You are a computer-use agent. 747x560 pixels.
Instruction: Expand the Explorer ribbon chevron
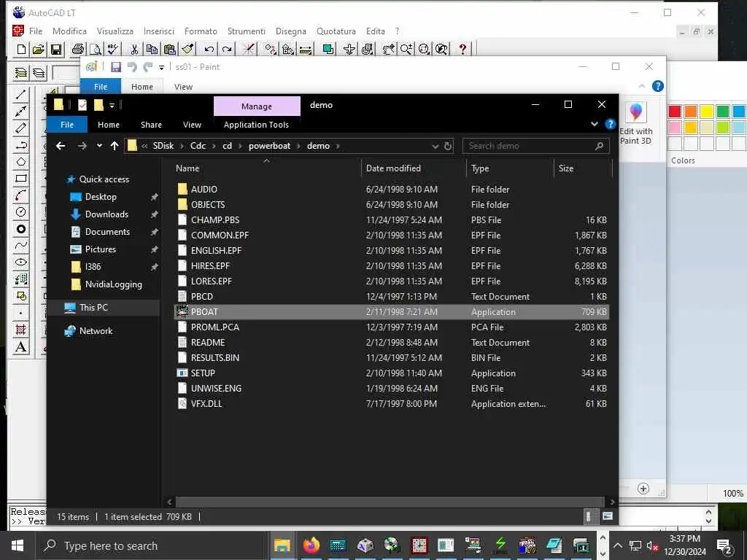595,124
